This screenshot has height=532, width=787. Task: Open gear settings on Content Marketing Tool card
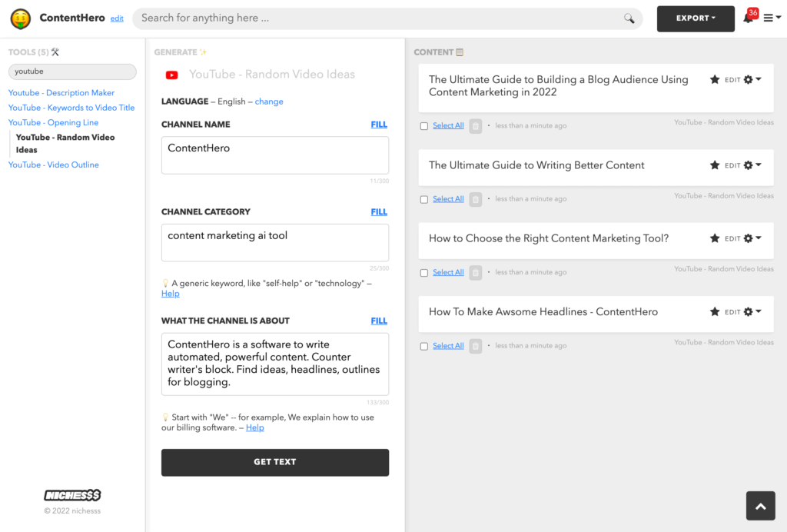click(x=752, y=238)
